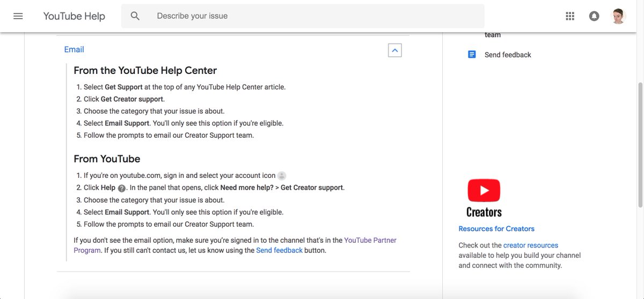This screenshot has height=299, width=644.
Task: Click the page vertical scrollbar
Action: [640, 145]
